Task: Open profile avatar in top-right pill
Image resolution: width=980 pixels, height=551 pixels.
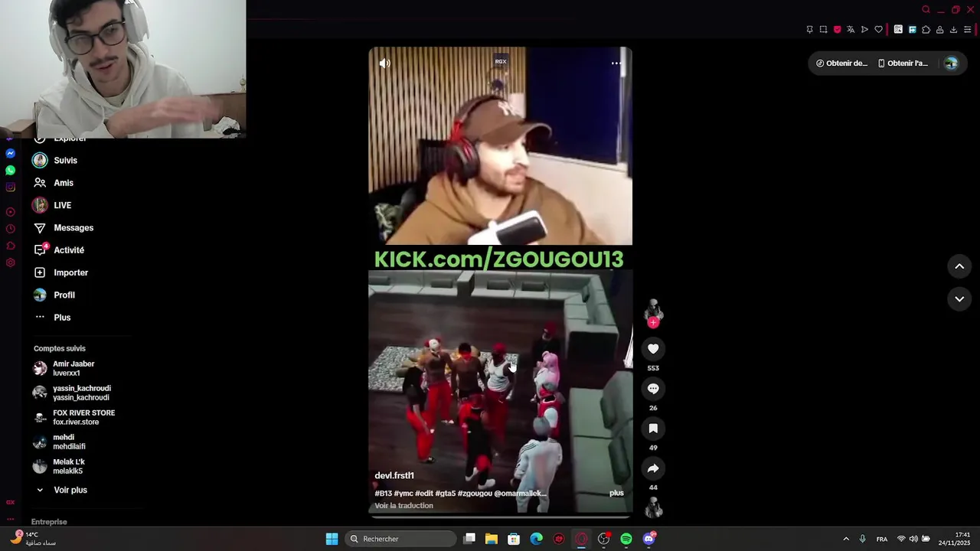Action: (x=951, y=64)
